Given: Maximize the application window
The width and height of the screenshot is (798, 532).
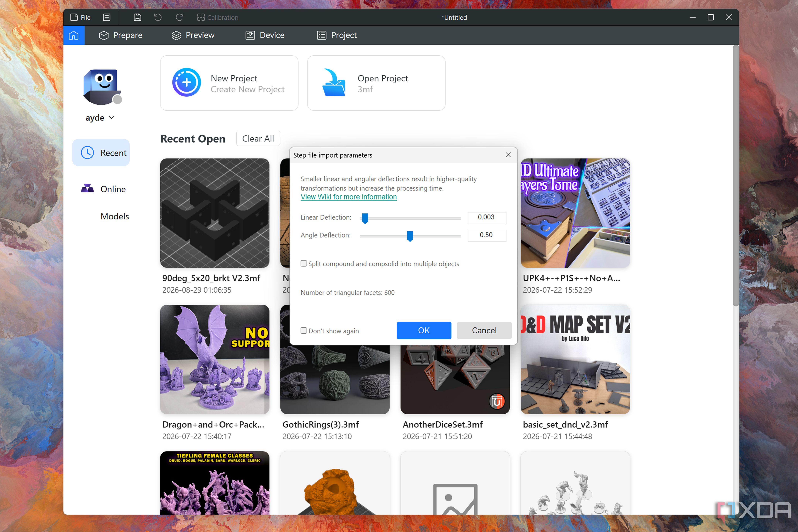Looking at the screenshot, I should coord(710,17).
